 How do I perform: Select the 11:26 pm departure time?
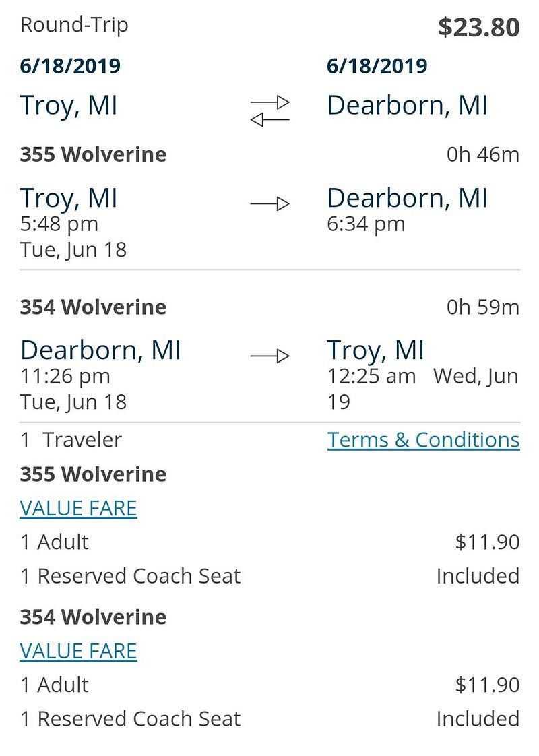pyautogui.click(x=65, y=376)
